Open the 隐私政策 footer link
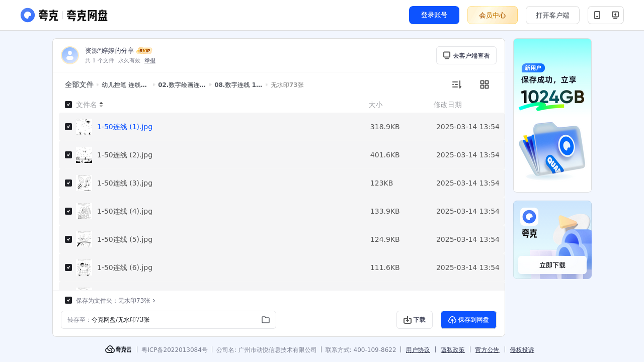 (x=453, y=350)
